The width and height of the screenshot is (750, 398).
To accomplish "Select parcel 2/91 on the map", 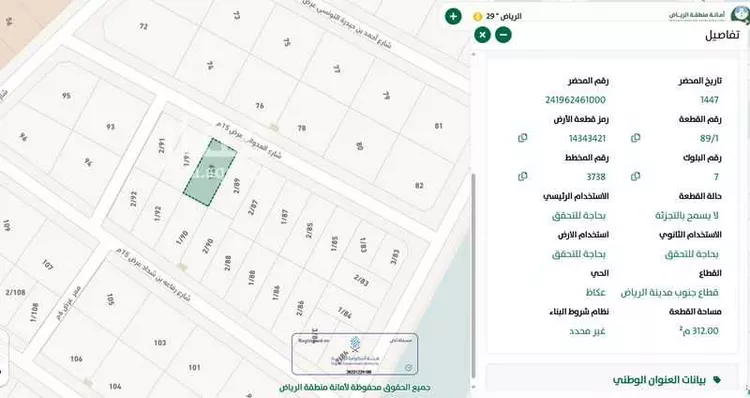I will (162, 145).
